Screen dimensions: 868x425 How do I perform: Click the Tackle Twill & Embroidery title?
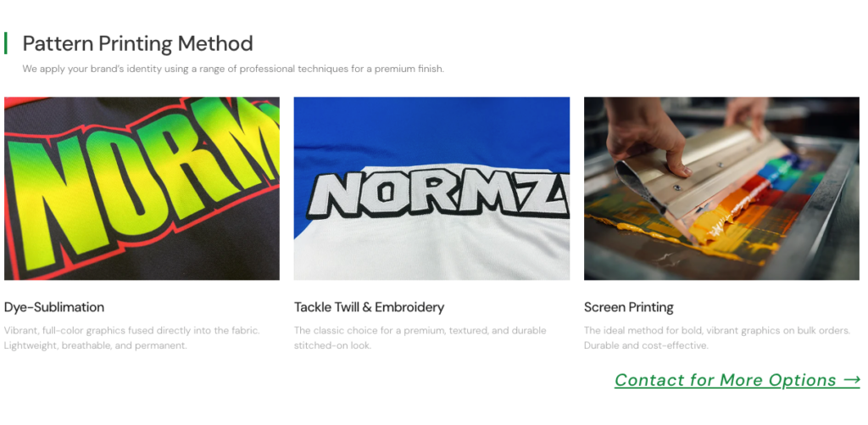pyautogui.click(x=370, y=307)
